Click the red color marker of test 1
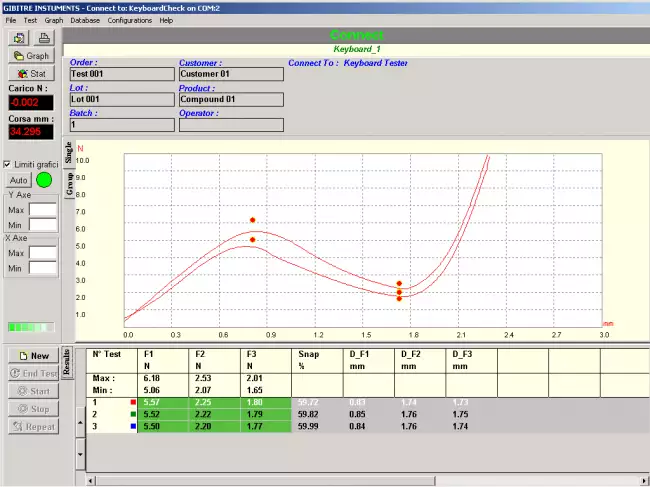Screen dimensions: 650x487 pos(133,402)
